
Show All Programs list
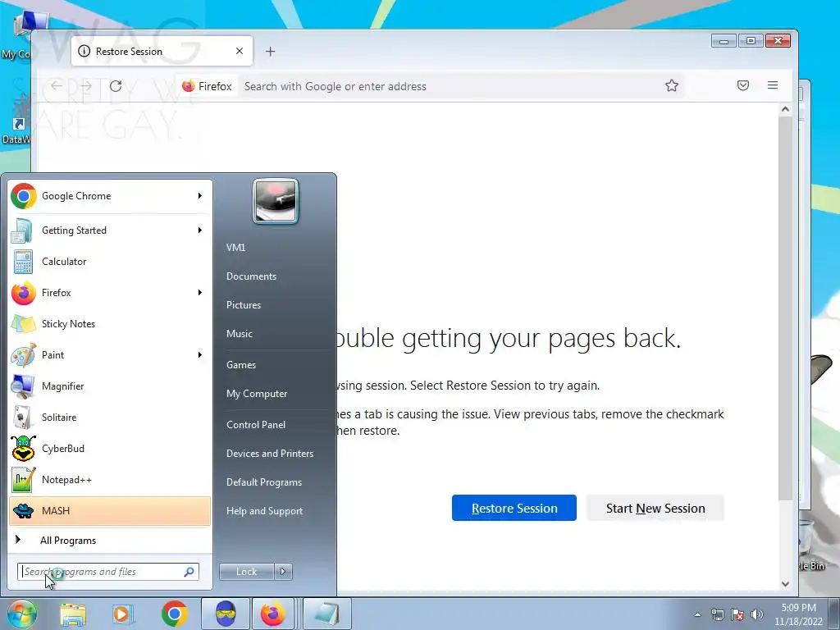tap(110, 540)
